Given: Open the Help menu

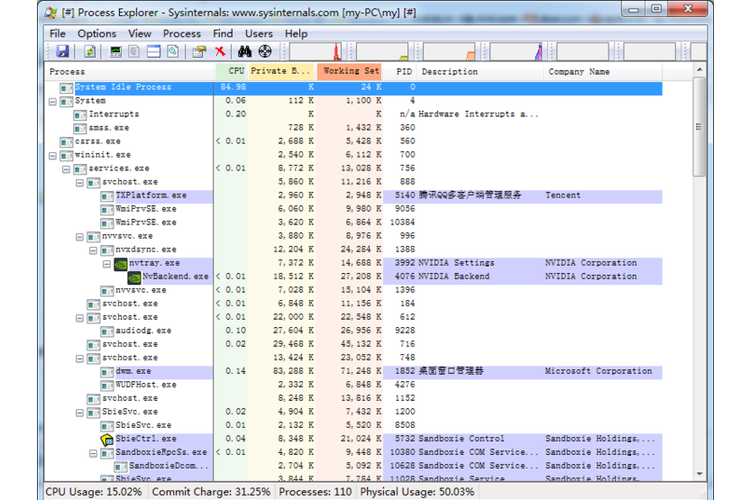Looking at the screenshot, I should (x=296, y=33).
